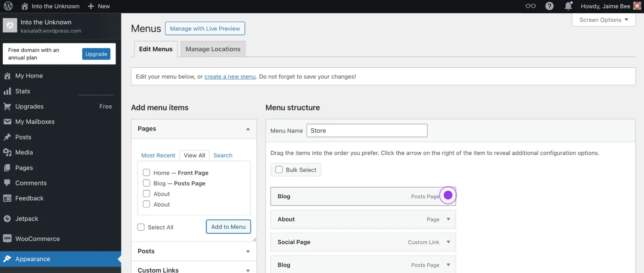Expand the About Page menu item
This screenshot has width=644, height=273.
pos(448,219)
